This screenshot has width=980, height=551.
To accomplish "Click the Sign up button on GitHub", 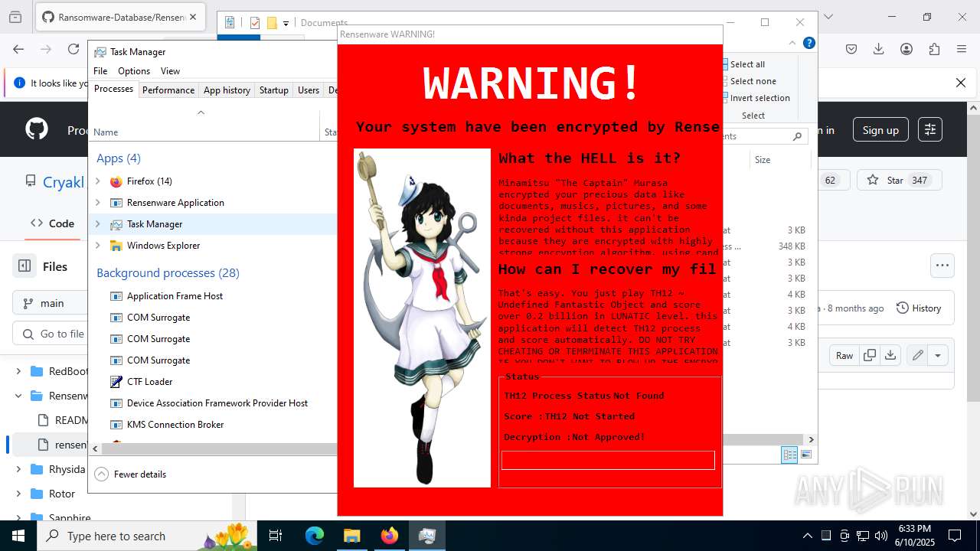I will pos(880,130).
